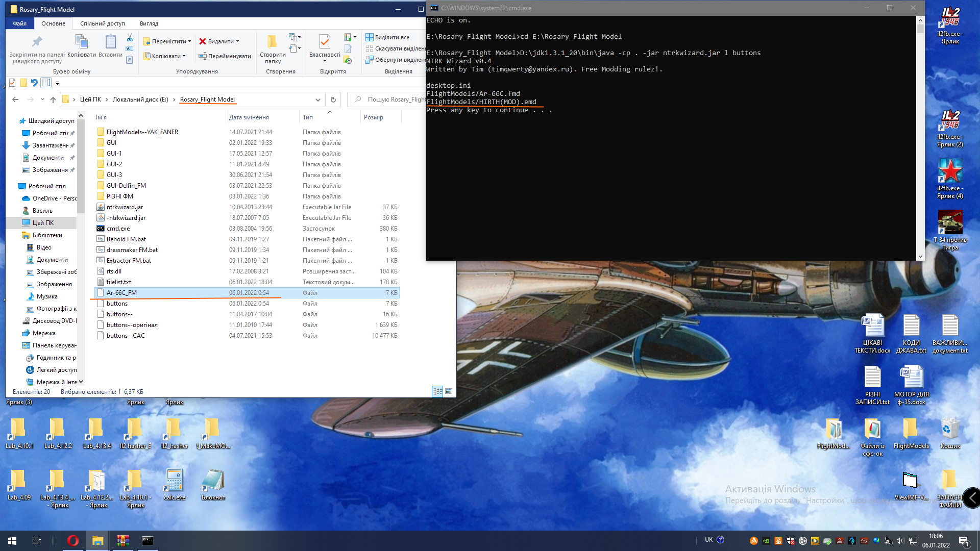Image resolution: width=980 pixels, height=551 pixels.
Task: Click the Перейменувати rename button
Action: pos(225,56)
